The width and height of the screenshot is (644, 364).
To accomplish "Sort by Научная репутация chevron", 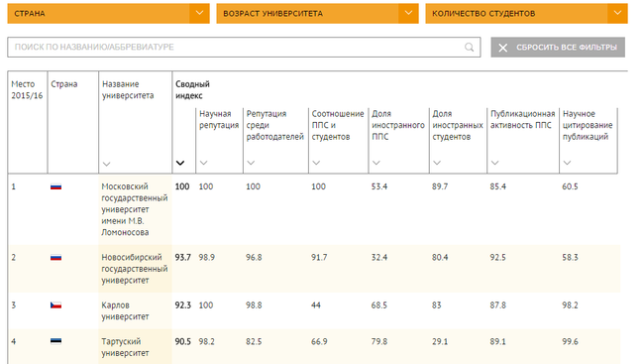I will [x=203, y=163].
